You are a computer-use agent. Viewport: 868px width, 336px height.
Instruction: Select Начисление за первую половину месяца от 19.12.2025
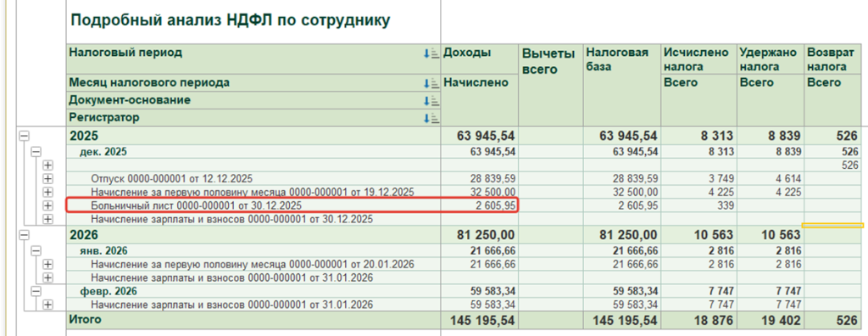click(253, 192)
